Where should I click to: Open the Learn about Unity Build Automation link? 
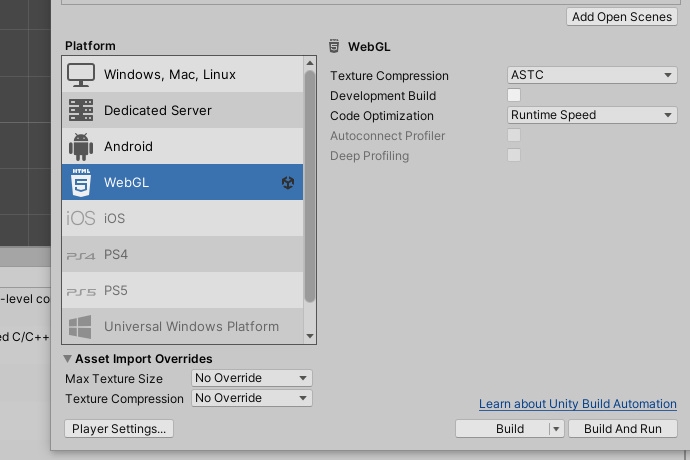pyautogui.click(x=577, y=404)
